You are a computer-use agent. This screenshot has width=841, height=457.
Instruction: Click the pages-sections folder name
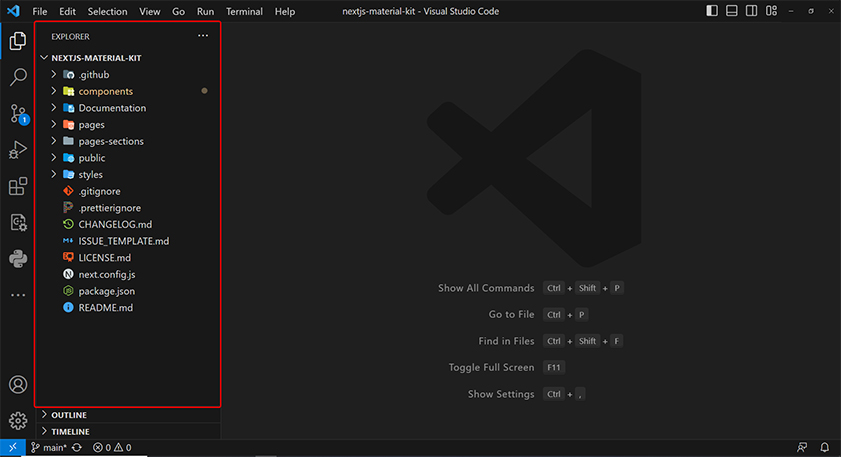click(x=111, y=142)
